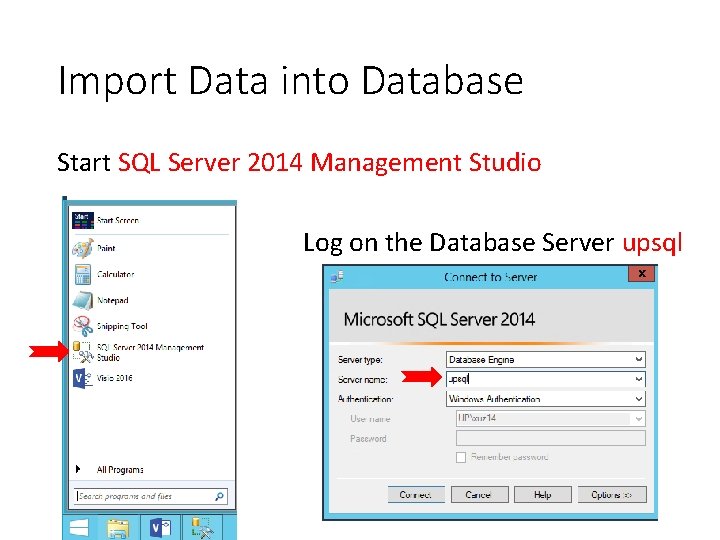Screen dimensions: 720x540
Task: Expand the Server type dropdown
Action: coord(638,359)
